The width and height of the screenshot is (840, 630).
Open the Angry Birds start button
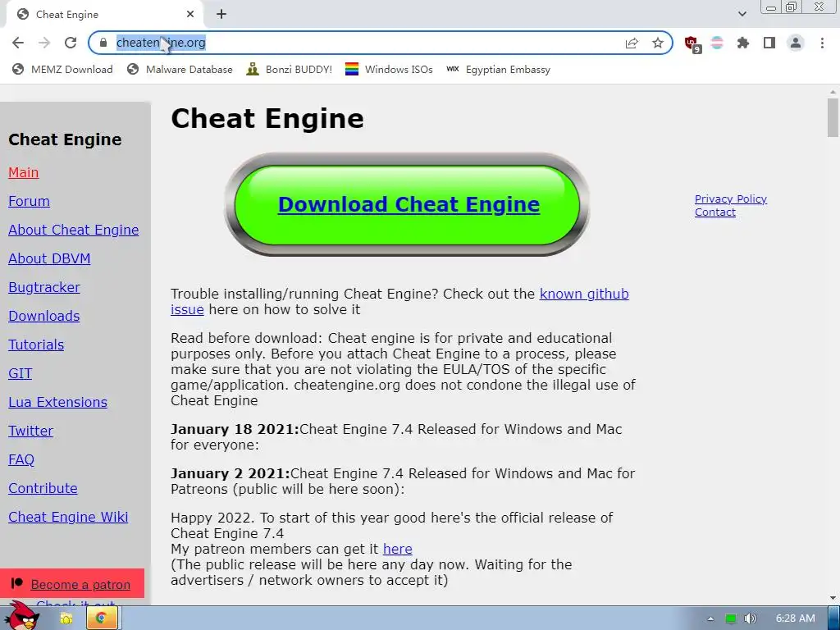[x=21, y=616]
